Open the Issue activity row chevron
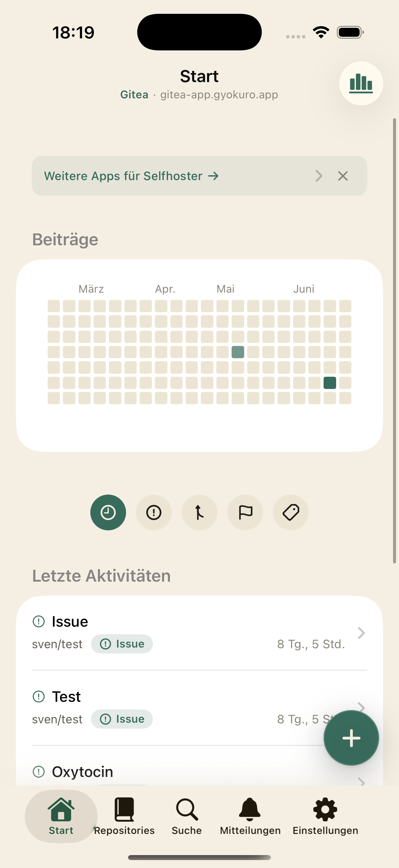Viewport: 399px width, 868px height. pos(361,633)
